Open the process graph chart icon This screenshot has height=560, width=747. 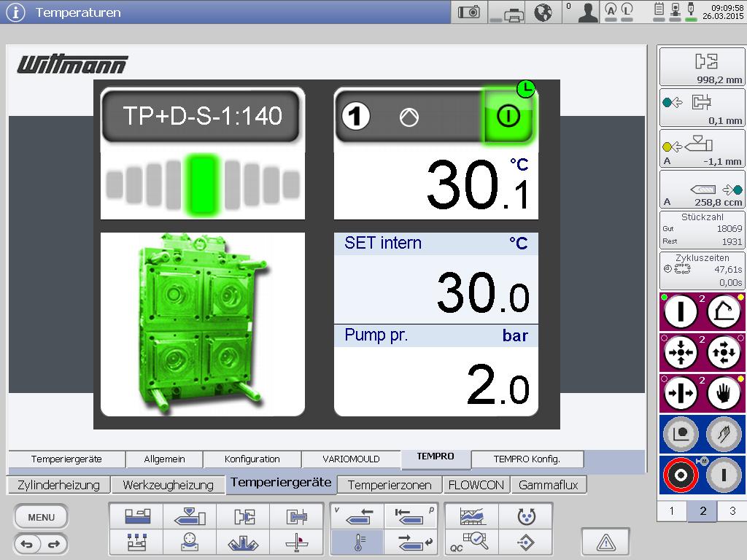point(472,516)
